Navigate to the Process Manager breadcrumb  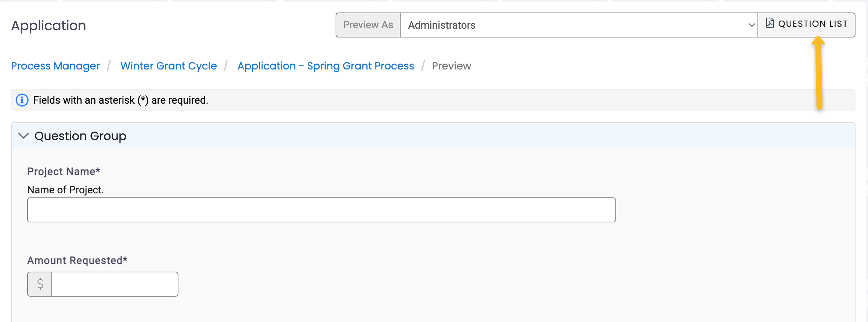pyautogui.click(x=55, y=66)
